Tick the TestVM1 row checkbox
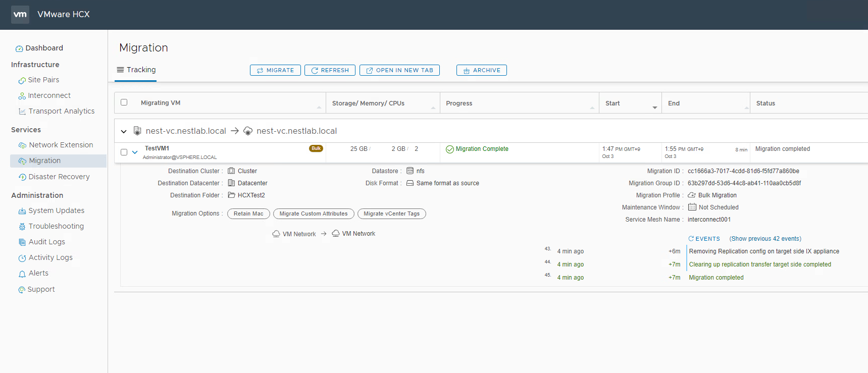Viewport: 868px width, 373px height. pyautogui.click(x=124, y=152)
